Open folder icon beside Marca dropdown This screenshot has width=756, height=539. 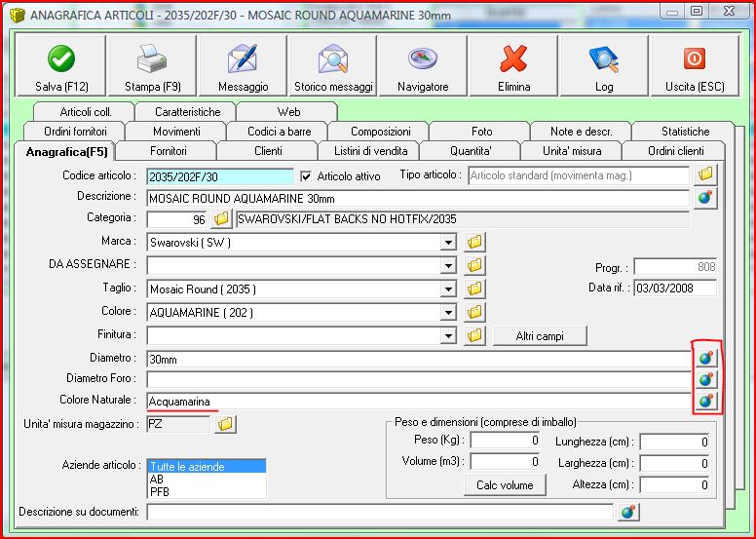point(474,242)
